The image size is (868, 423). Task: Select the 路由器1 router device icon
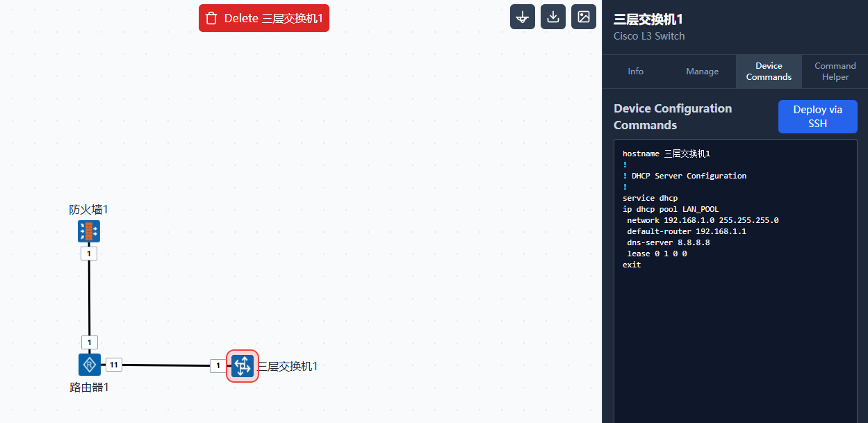point(89,365)
